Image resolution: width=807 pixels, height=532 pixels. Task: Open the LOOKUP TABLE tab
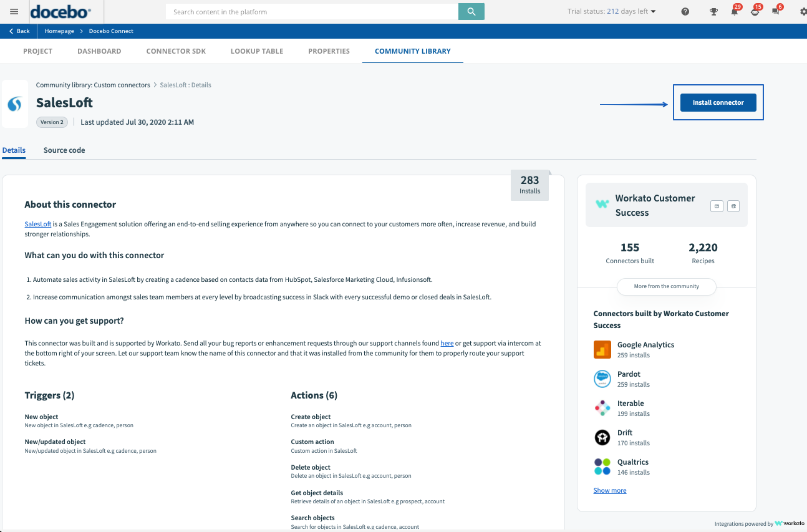coord(256,51)
